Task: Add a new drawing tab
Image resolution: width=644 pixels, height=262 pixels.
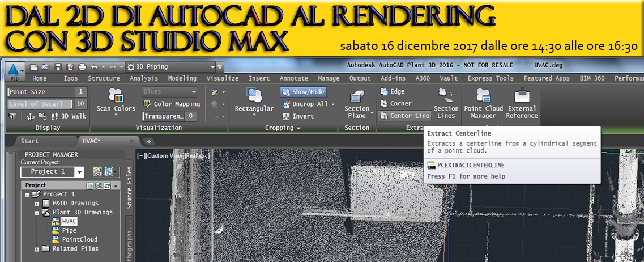Action: 148,141
